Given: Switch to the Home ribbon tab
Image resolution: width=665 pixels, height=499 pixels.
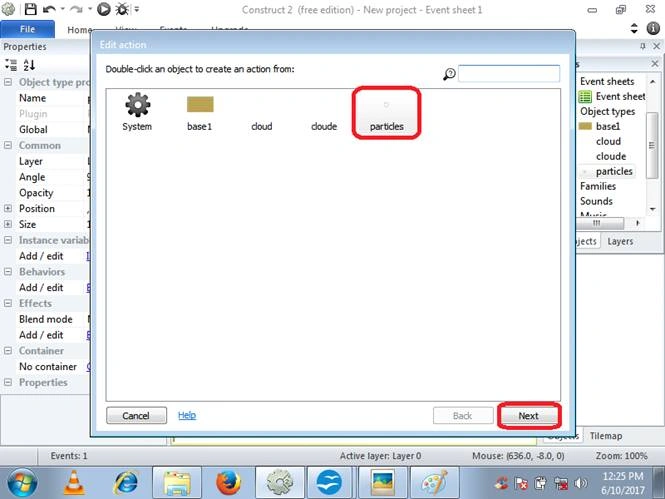Looking at the screenshot, I should [x=79, y=30].
